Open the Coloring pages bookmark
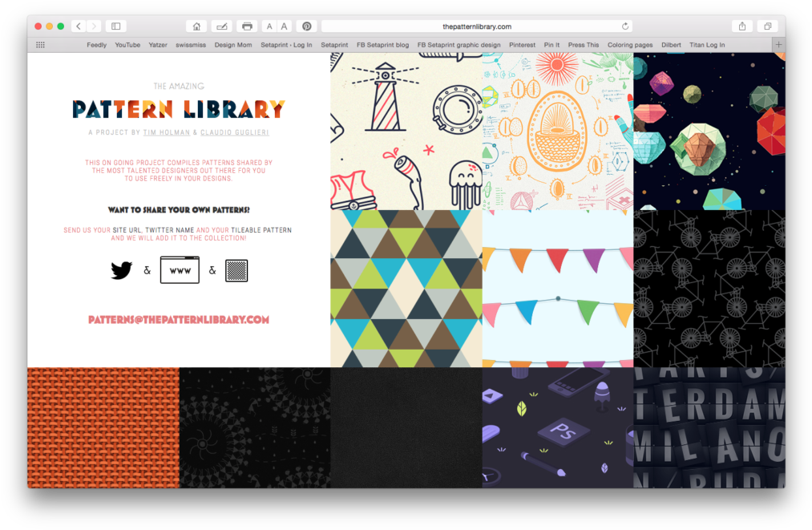Image resolution: width=812 pixels, height=530 pixels. 630,45
